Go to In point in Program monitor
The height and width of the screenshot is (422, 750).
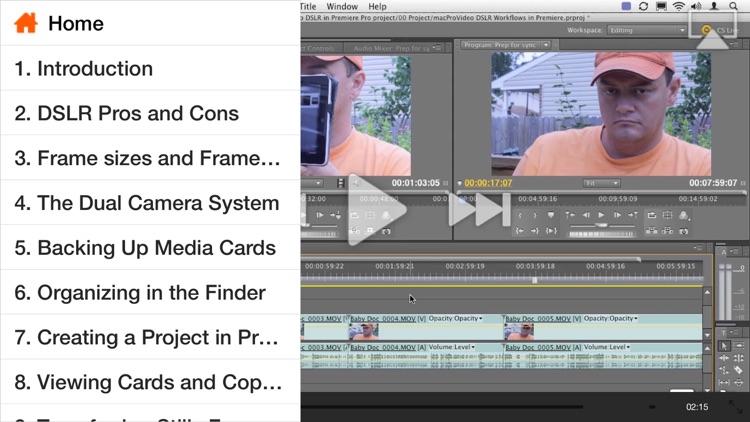[x=520, y=231]
